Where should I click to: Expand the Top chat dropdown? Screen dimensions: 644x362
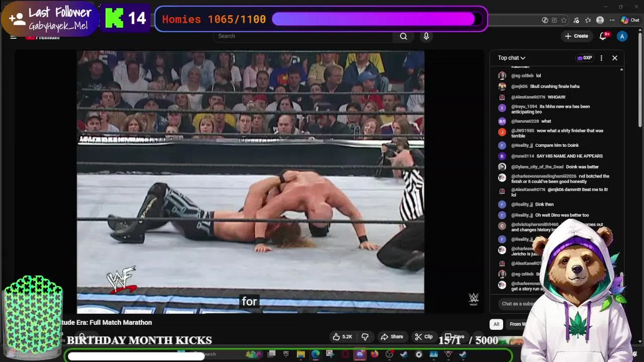coord(512,58)
